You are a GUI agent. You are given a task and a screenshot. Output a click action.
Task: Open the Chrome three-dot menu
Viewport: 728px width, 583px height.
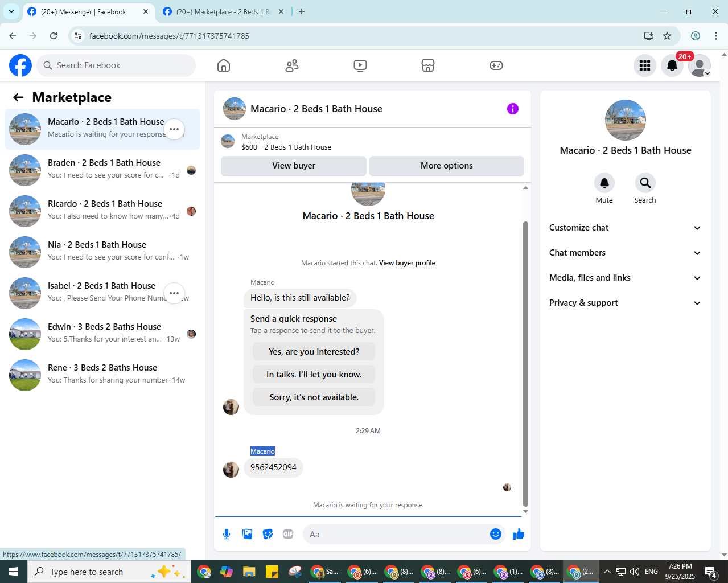point(716,36)
